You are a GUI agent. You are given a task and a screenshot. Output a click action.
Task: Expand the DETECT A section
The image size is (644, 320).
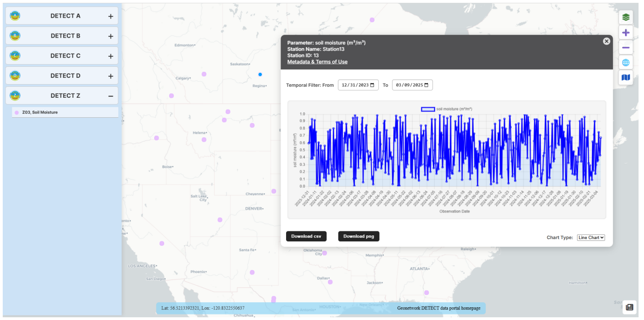111,16
